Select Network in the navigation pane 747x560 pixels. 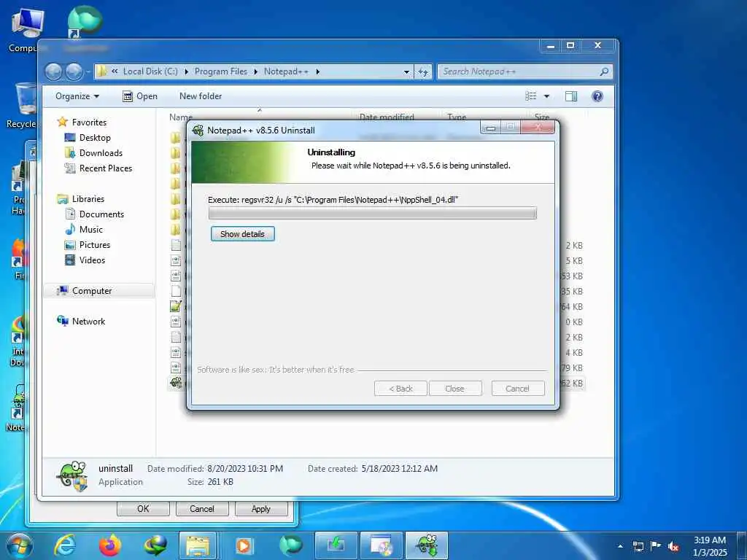tap(88, 322)
